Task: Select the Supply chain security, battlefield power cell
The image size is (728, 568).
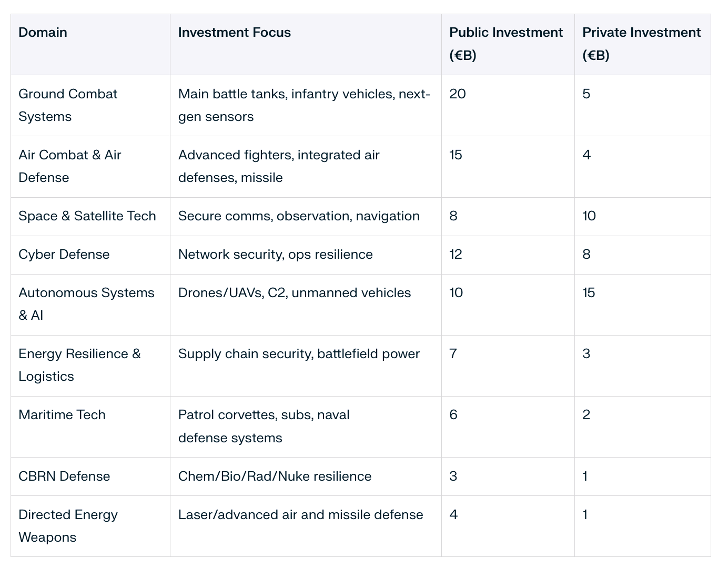Action: point(299,354)
